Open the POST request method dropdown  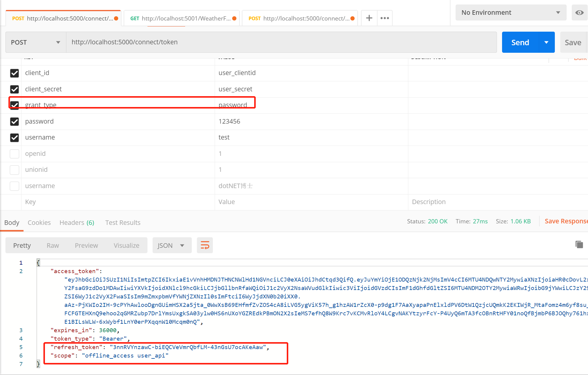click(35, 42)
